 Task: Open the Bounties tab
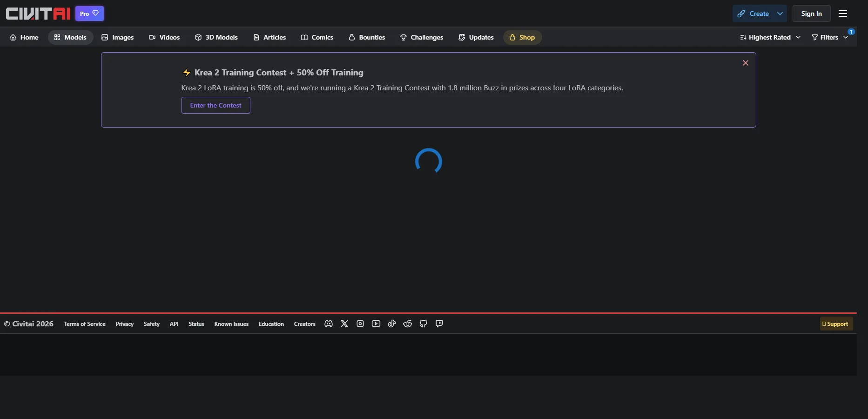367,37
